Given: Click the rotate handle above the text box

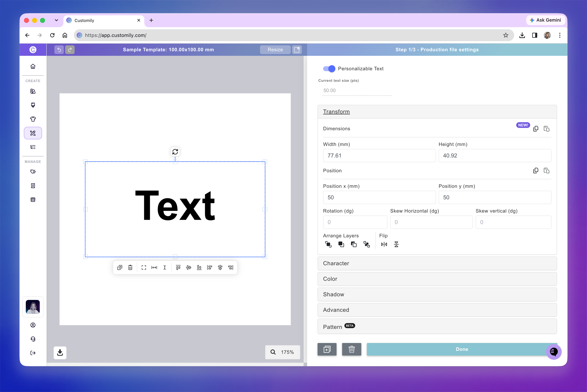Looking at the screenshot, I should 175,152.
